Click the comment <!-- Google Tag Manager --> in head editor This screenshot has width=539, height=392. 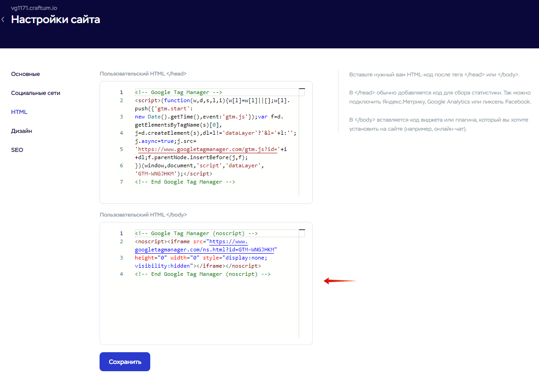pos(178,92)
